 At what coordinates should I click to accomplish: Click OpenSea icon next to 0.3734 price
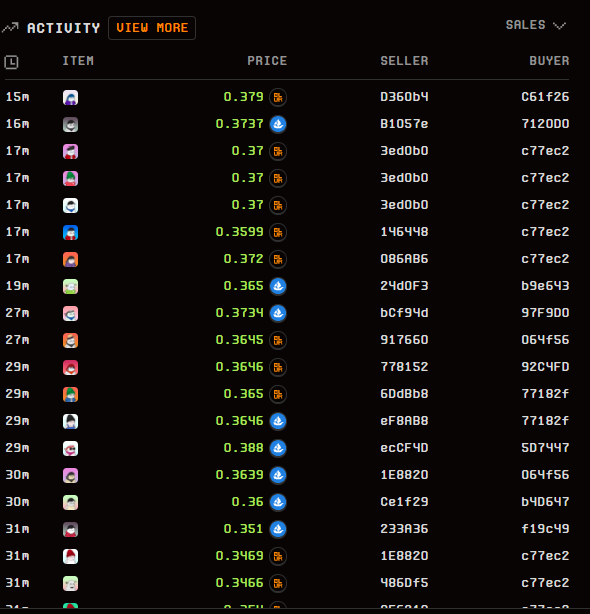[278, 313]
